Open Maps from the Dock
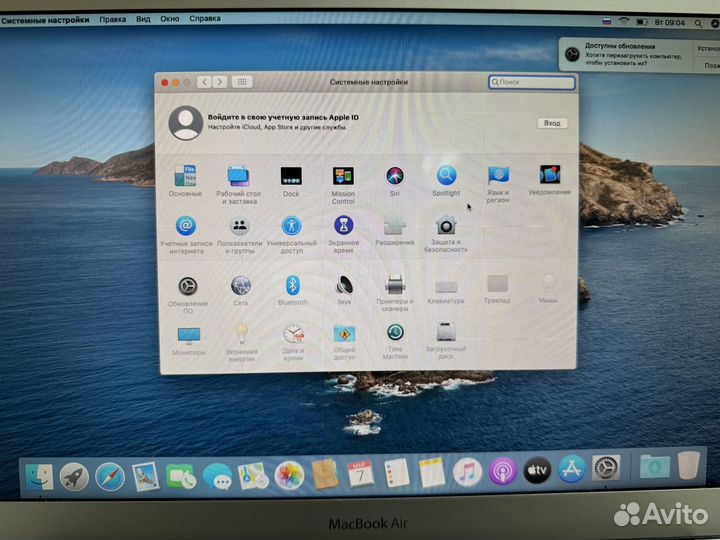Screen dimensions: 720x540 pos(253,476)
